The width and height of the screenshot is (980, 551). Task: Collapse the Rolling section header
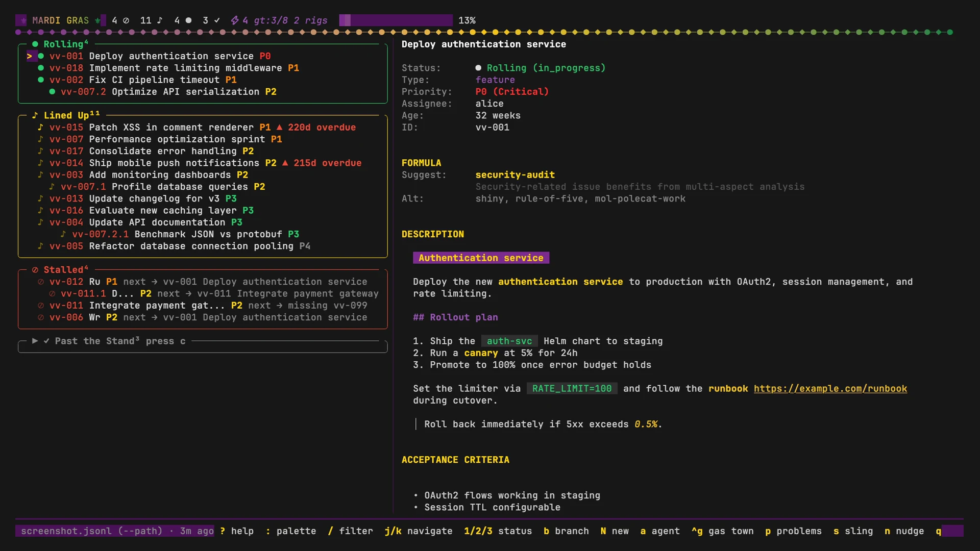pos(60,44)
